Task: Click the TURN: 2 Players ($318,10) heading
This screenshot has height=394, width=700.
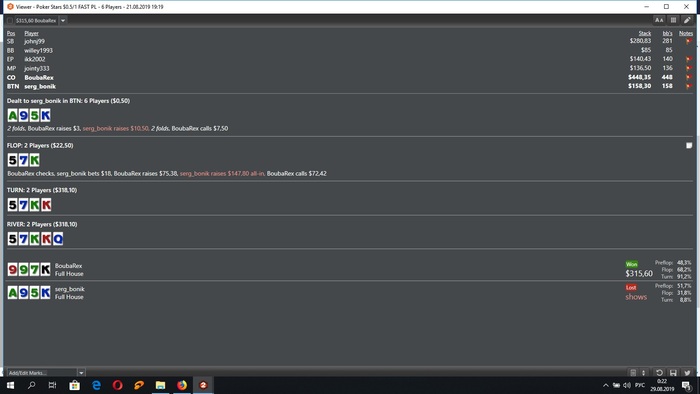Action: [42, 190]
